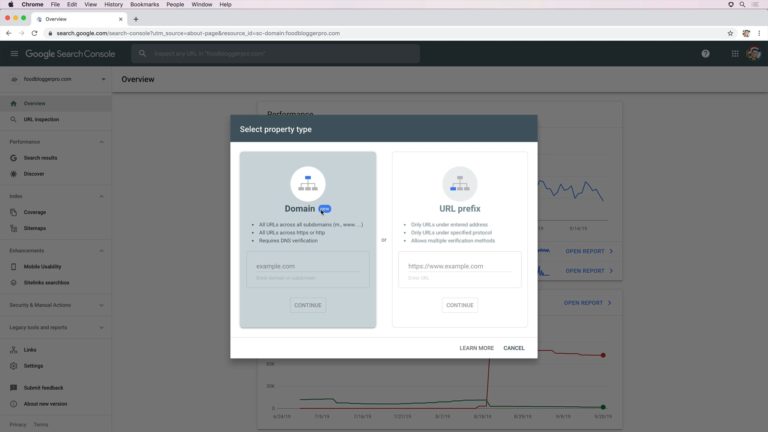Click the Overview home icon in sidebar
Screen dimensions: 768x432
pyautogui.click(x=13, y=103)
